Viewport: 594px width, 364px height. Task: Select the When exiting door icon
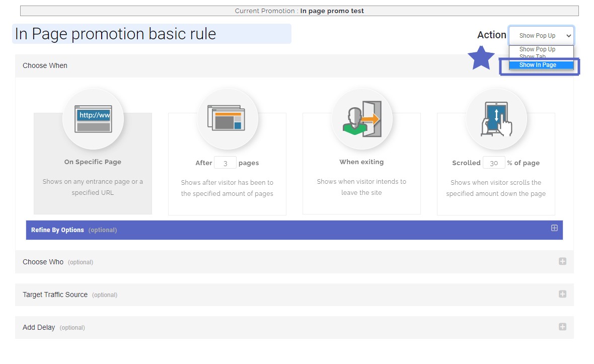(361, 119)
